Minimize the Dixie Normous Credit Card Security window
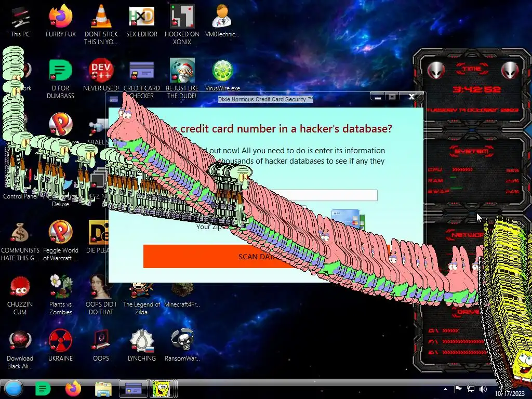Image resolution: width=532 pixels, height=399 pixels. [378, 97]
